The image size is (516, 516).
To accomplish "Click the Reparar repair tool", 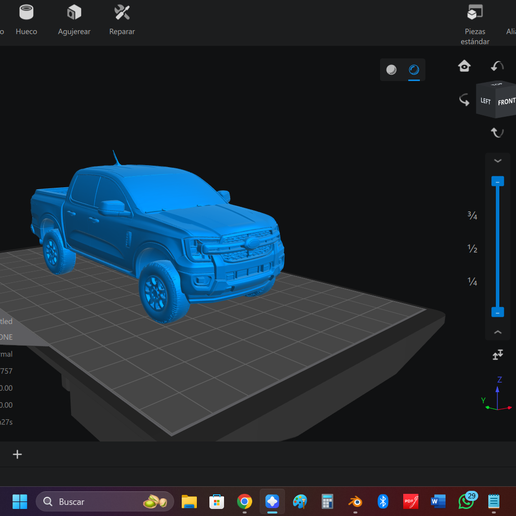I will click(122, 19).
